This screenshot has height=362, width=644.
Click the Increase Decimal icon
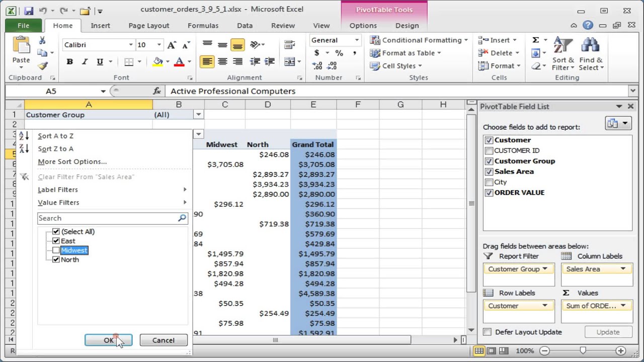click(x=317, y=65)
